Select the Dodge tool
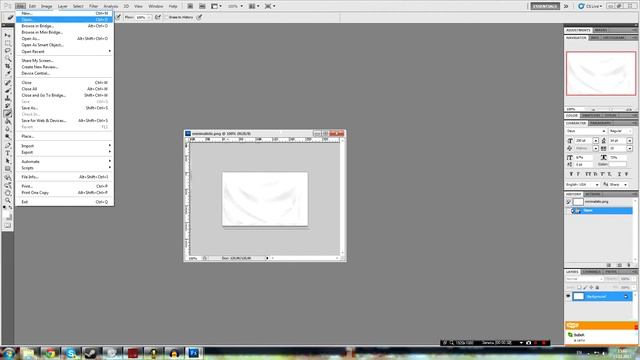 click(x=8, y=137)
